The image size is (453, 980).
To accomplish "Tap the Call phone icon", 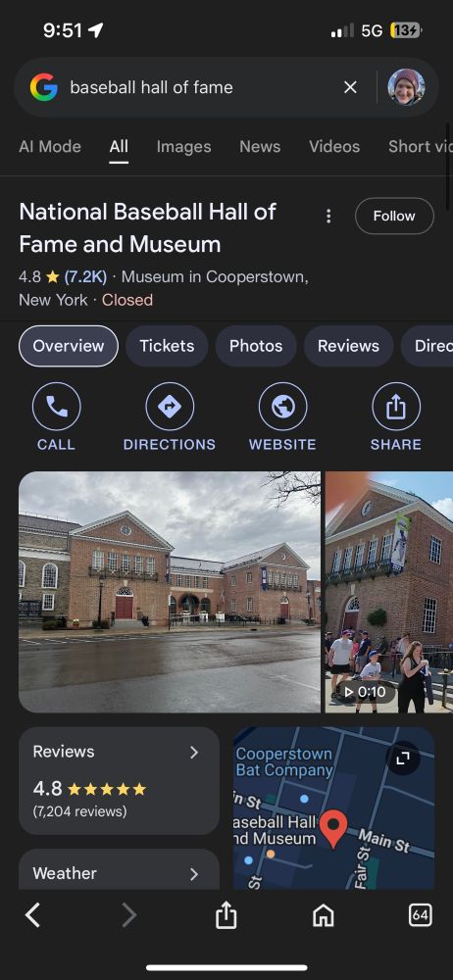I will pos(56,407).
